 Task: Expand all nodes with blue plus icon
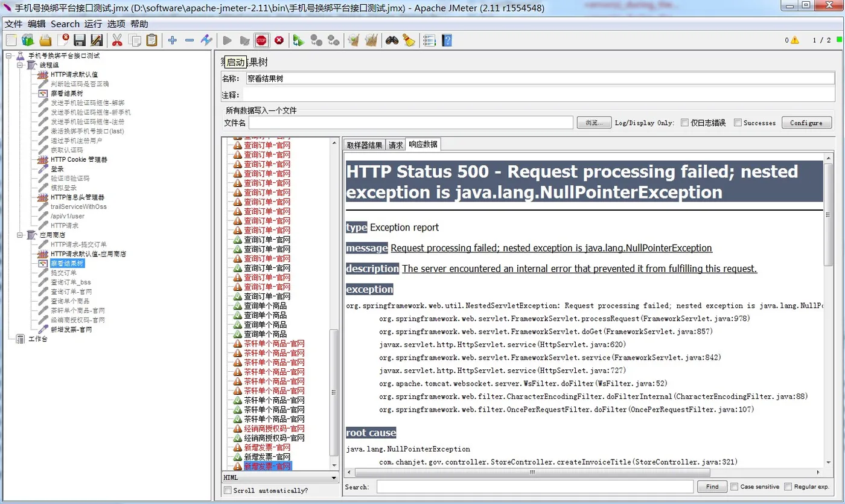coord(173,40)
